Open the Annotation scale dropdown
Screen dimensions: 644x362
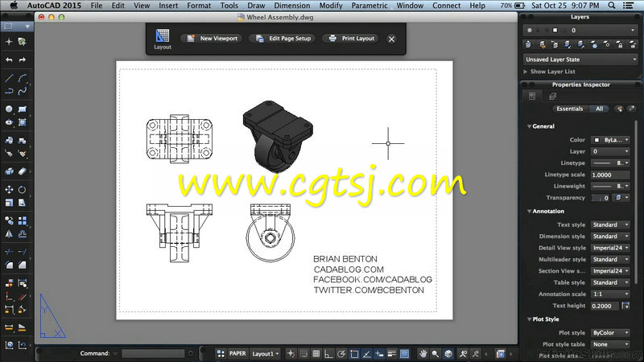[610, 294]
